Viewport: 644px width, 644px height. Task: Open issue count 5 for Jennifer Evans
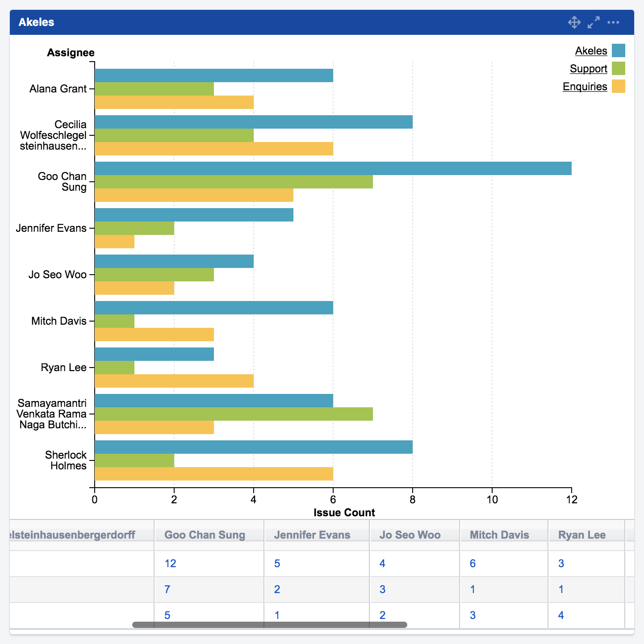pyautogui.click(x=277, y=564)
